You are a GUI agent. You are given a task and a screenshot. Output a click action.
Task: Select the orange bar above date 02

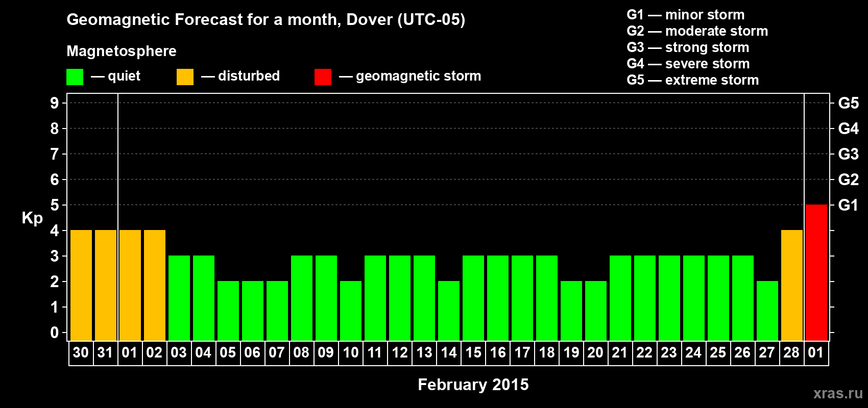155,285
